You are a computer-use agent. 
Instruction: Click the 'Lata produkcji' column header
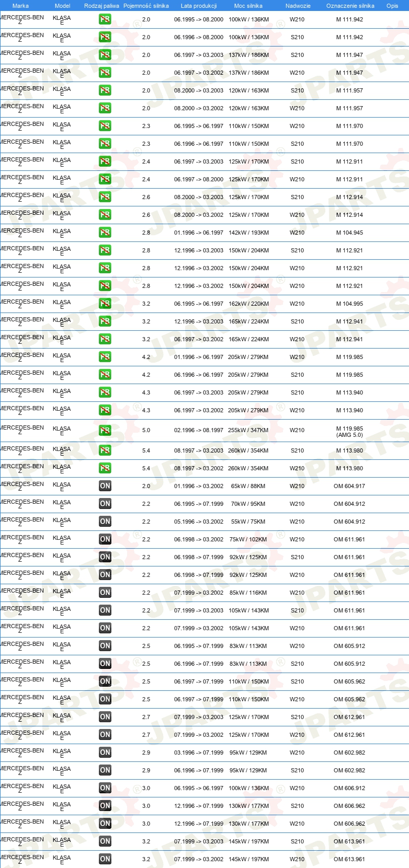[x=199, y=6]
